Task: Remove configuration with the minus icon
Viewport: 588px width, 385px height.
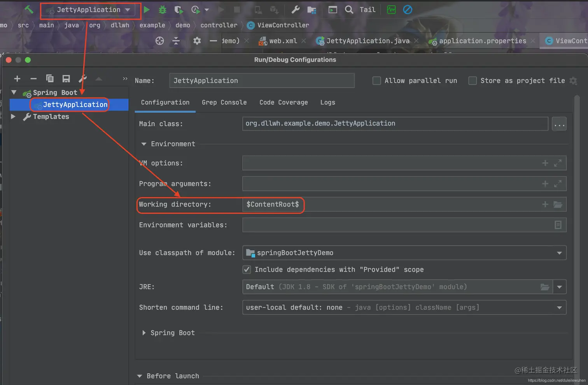Action: [x=33, y=79]
